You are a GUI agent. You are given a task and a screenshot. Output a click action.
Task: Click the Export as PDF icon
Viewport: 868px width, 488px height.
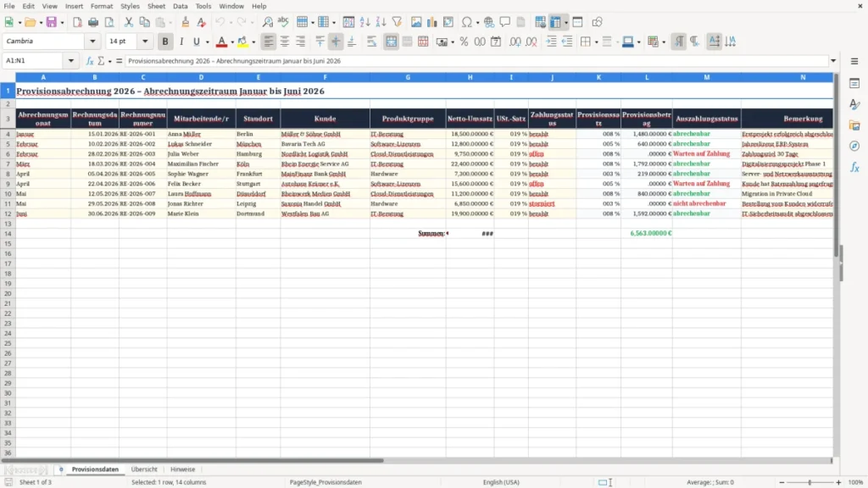(77, 22)
